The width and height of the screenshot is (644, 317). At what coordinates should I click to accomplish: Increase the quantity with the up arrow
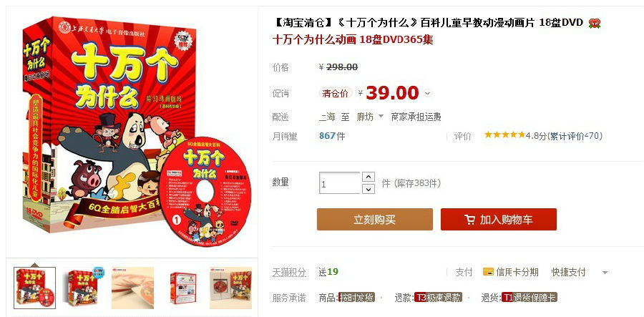click(x=369, y=177)
